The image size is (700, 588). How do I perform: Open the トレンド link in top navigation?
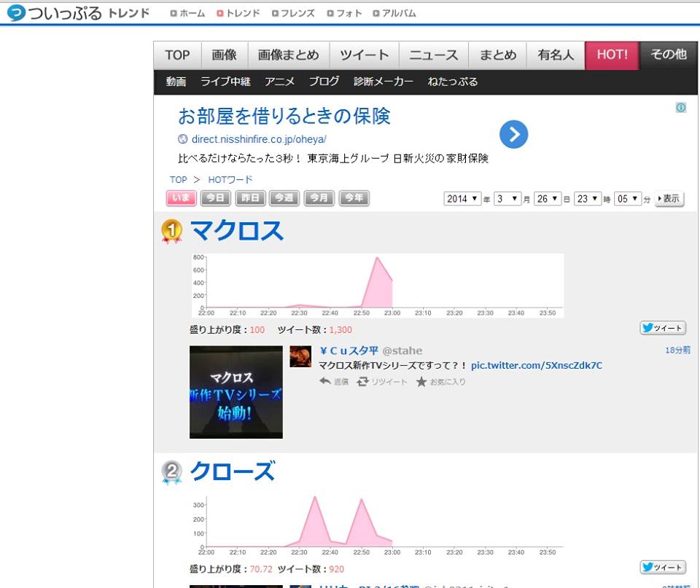click(238, 13)
